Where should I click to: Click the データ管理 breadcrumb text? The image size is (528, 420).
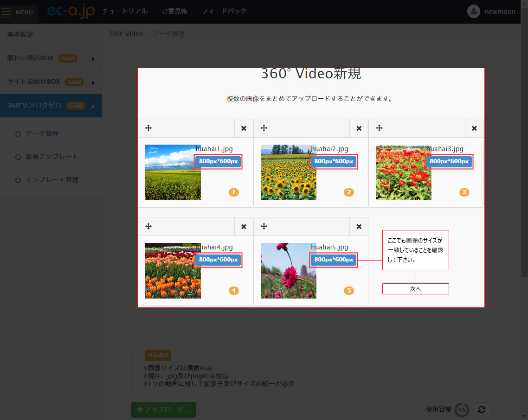pos(168,34)
